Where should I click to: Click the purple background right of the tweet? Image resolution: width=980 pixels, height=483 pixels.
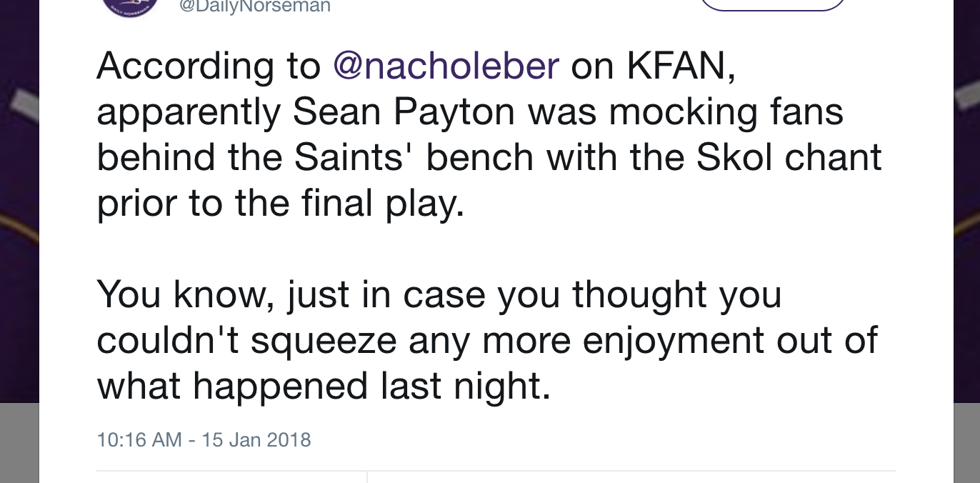[966, 200]
